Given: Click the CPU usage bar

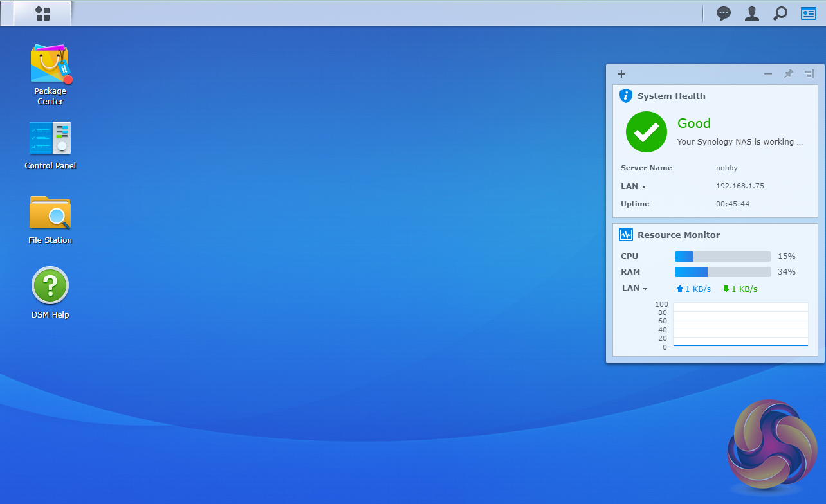Looking at the screenshot, I should [x=723, y=256].
